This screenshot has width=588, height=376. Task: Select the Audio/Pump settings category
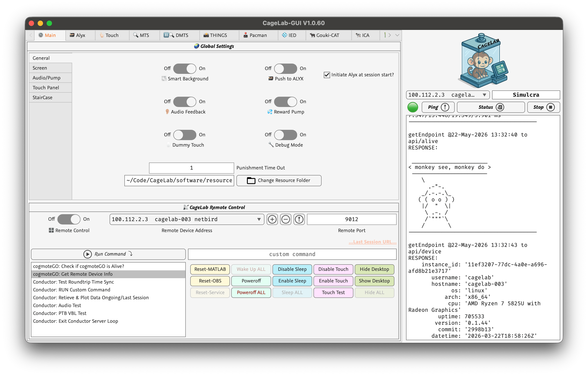click(x=50, y=78)
